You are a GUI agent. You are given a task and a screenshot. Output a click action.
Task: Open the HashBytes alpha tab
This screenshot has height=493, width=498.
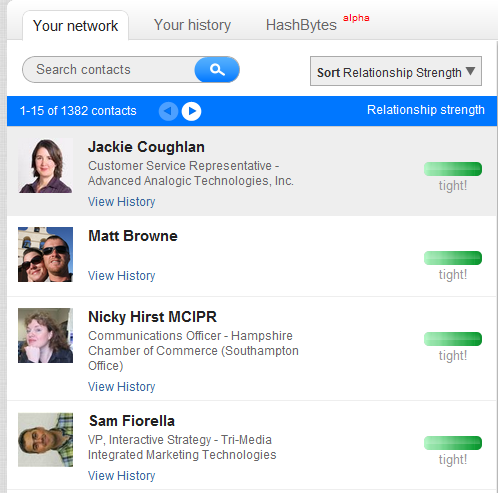coord(317,24)
